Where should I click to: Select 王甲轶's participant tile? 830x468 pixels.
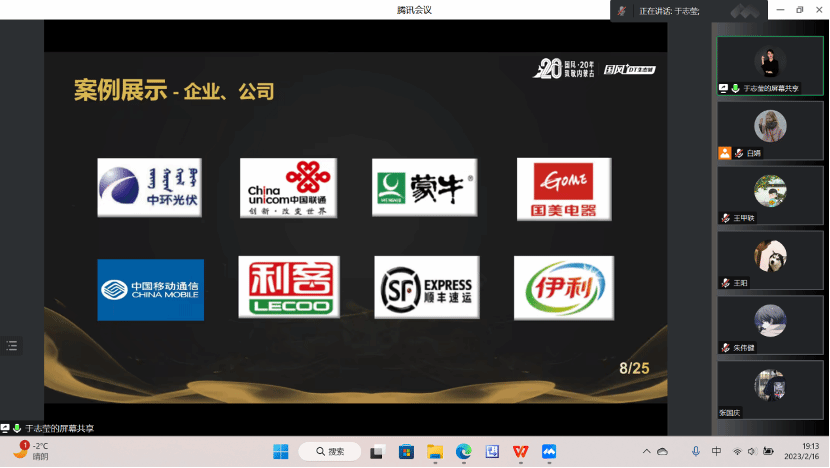[x=770, y=195]
